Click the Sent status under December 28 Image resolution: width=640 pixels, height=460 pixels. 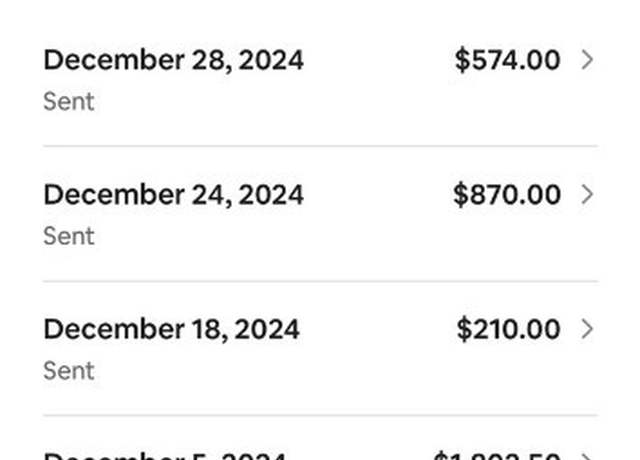[x=69, y=101]
